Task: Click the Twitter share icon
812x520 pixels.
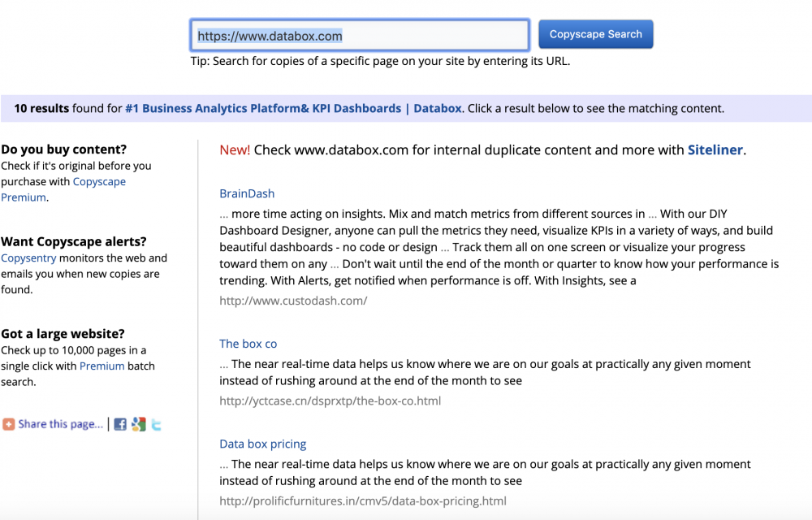Action: [x=157, y=424]
